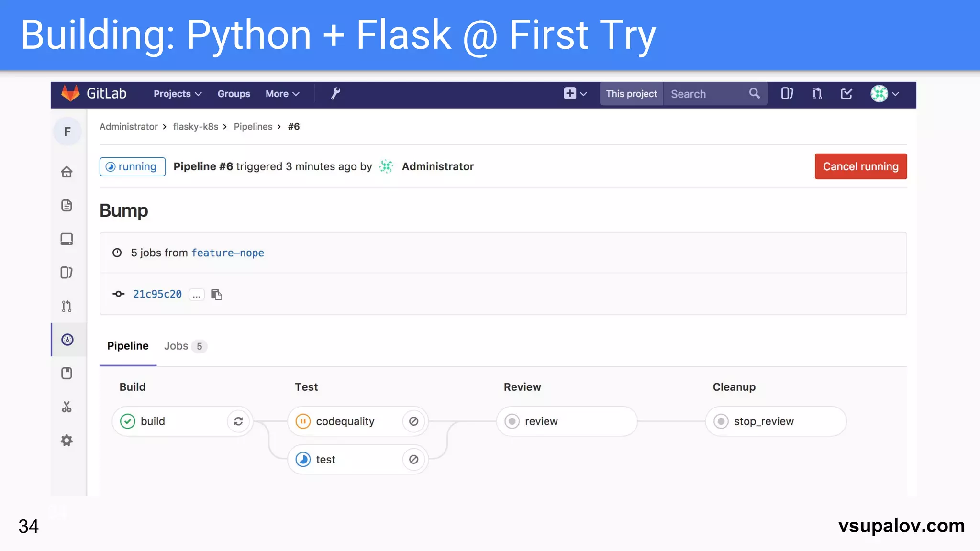Go to project home via sidebar house icon
Image resolution: width=980 pixels, height=551 pixels.
click(67, 172)
